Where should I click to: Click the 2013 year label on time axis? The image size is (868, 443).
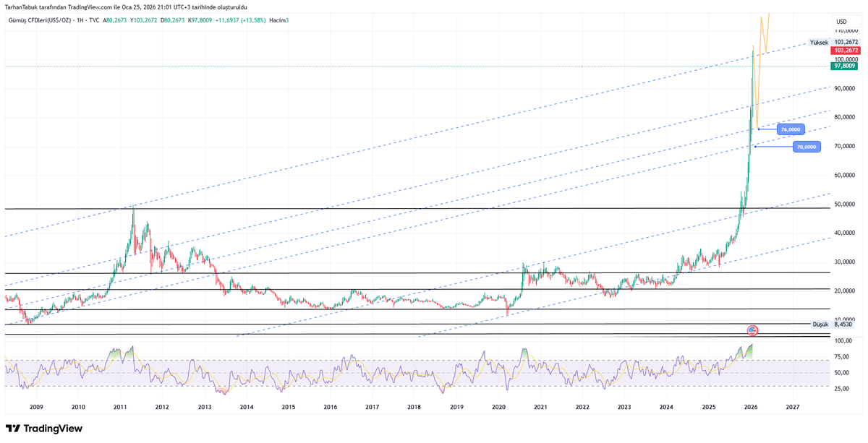[205, 407]
